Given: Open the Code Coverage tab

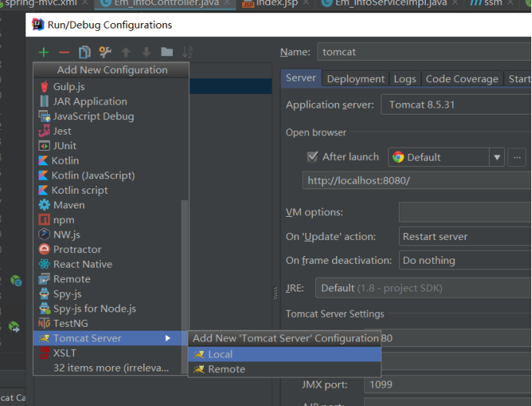Looking at the screenshot, I should [x=462, y=78].
